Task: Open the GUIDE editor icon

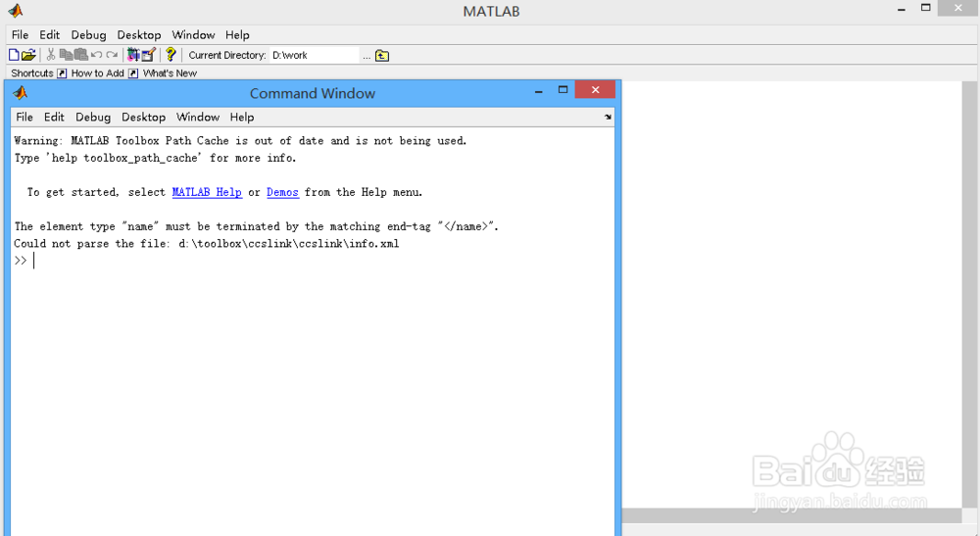Action: coord(148,55)
